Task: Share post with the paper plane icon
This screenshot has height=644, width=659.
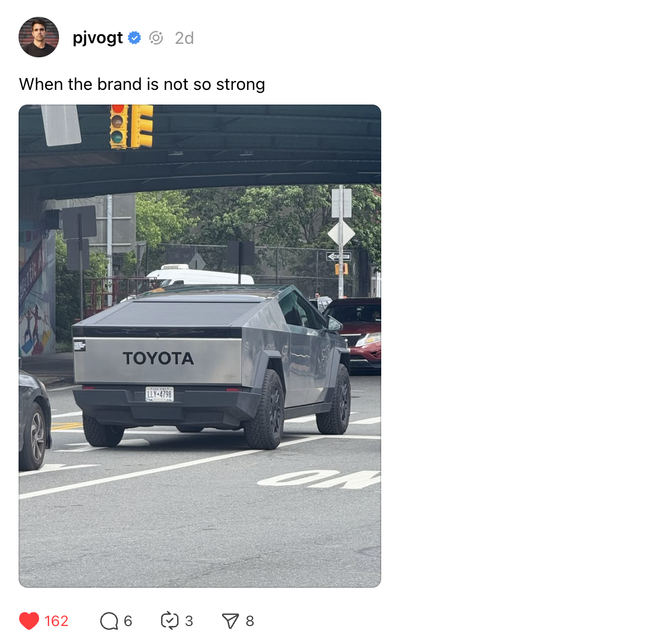Action: pyautogui.click(x=231, y=621)
